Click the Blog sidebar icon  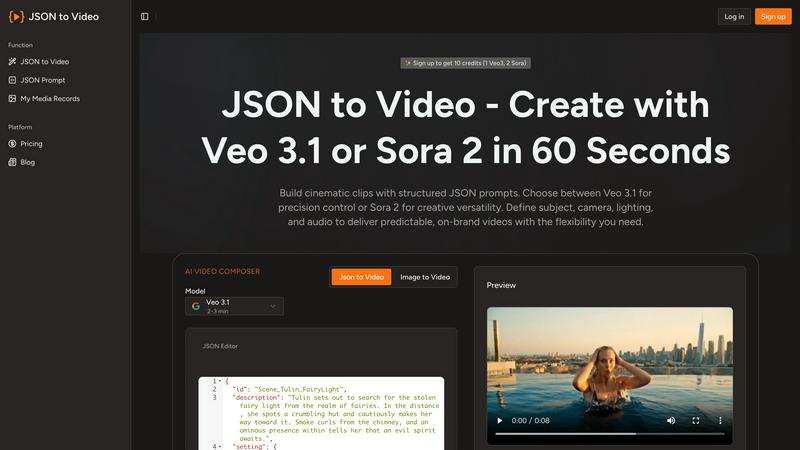[12, 162]
